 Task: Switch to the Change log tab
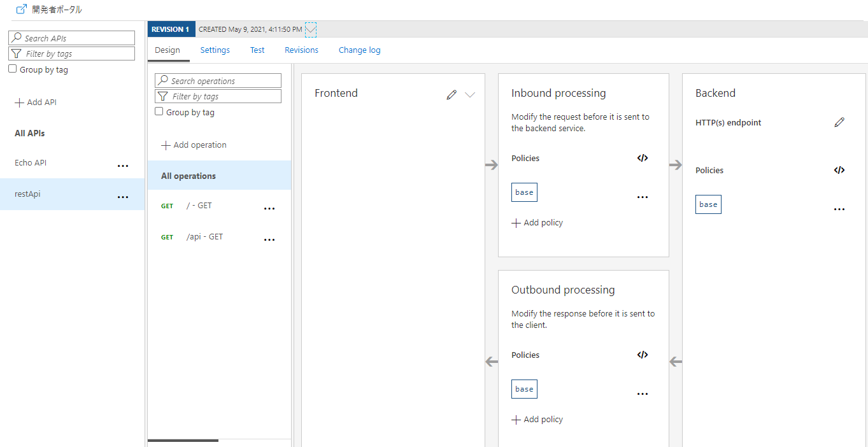(x=359, y=50)
